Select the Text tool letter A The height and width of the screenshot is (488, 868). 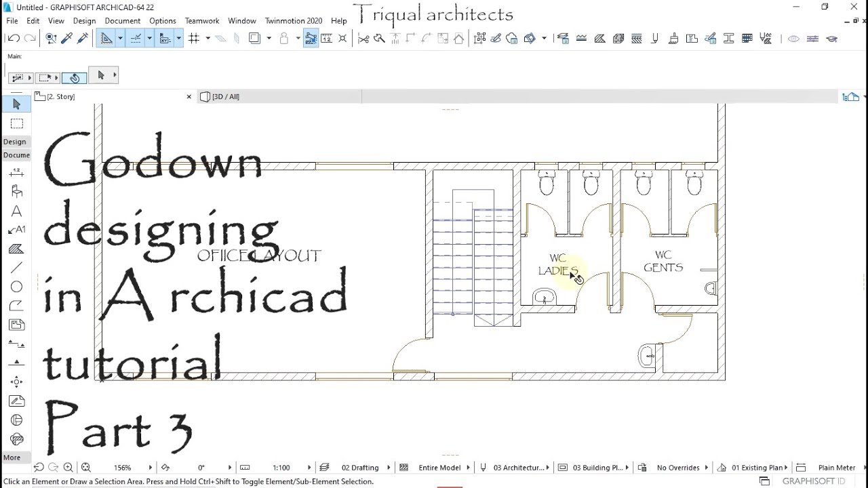pos(17,211)
